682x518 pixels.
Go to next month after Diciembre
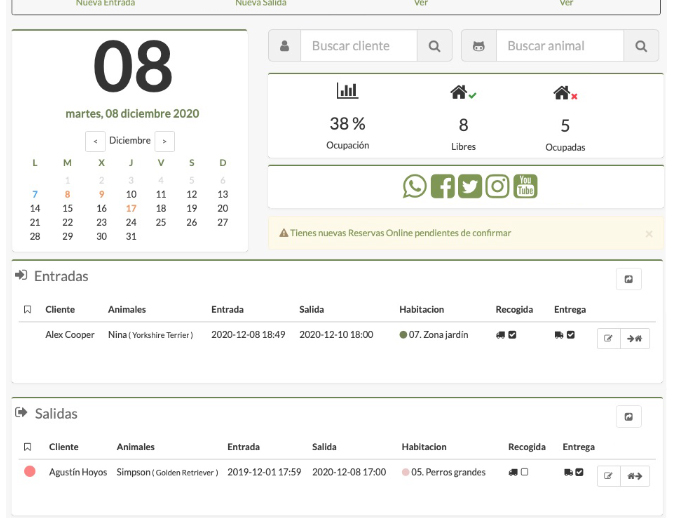click(x=165, y=141)
